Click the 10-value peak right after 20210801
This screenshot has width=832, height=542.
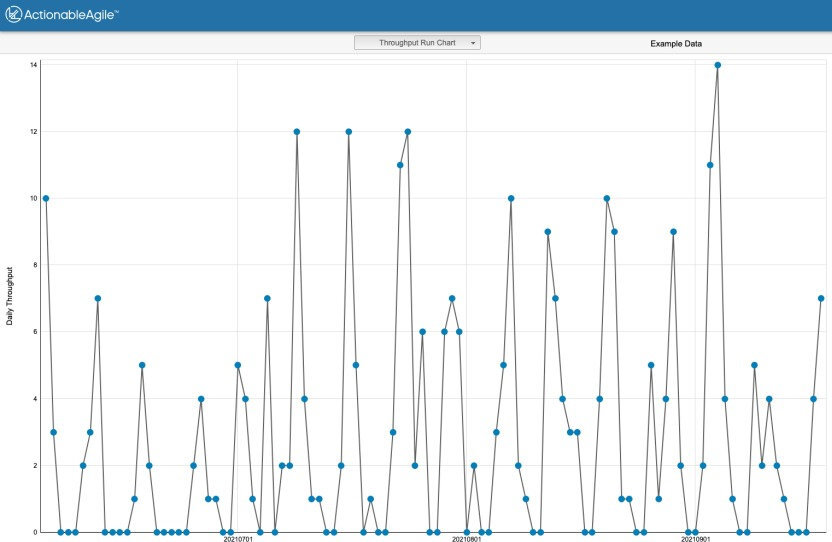pos(511,198)
